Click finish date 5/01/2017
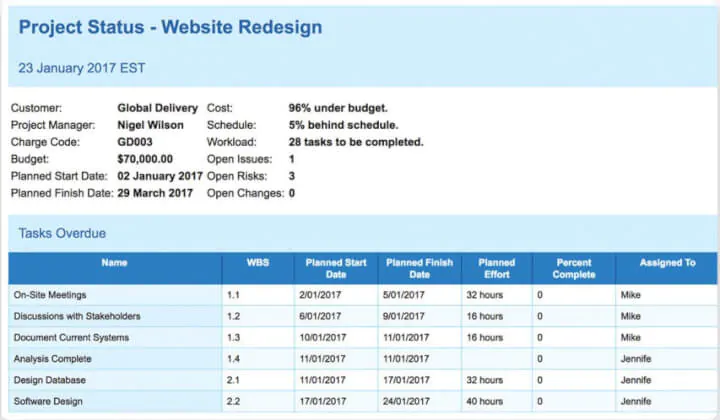 (x=404, y=295)
